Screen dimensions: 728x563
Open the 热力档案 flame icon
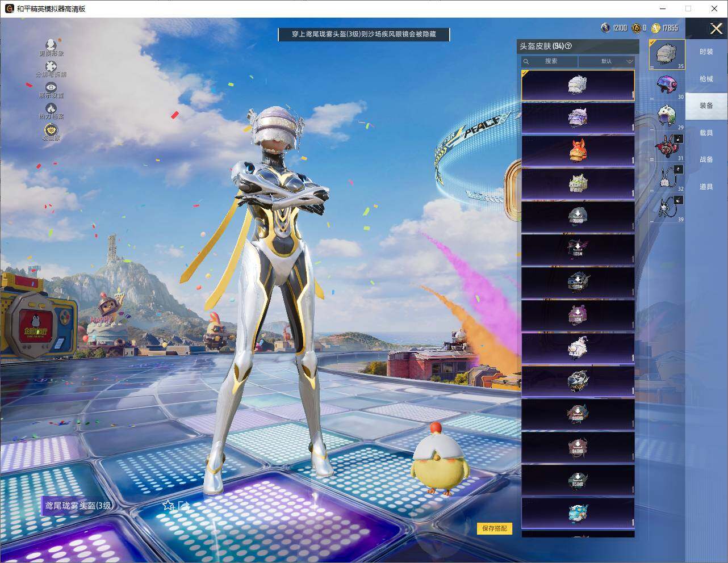[51, 108]
